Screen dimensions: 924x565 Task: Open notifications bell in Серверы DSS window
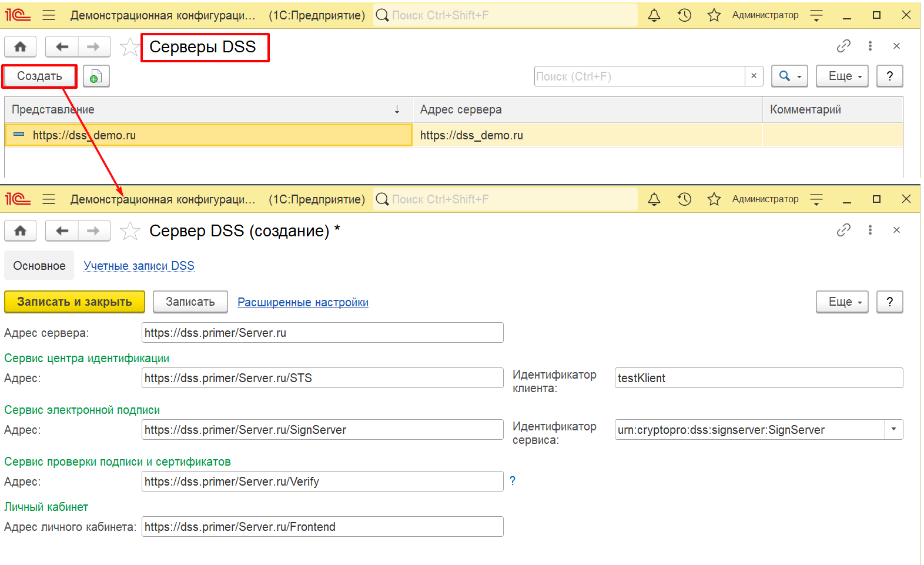point(654,15)
